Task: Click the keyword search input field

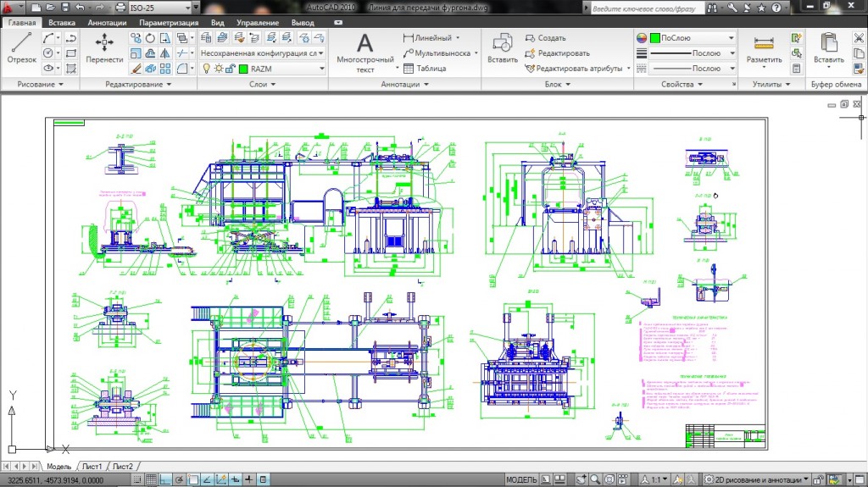Action: point(647,8)
